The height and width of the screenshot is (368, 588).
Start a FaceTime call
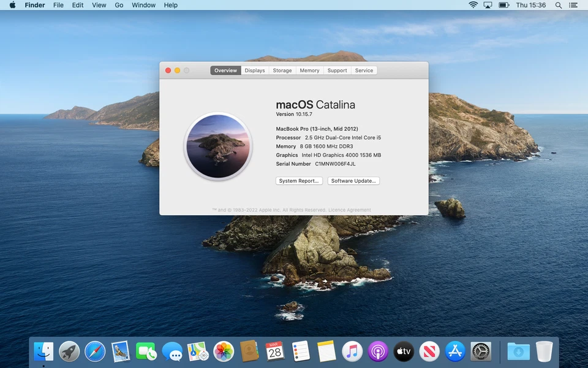146,351
